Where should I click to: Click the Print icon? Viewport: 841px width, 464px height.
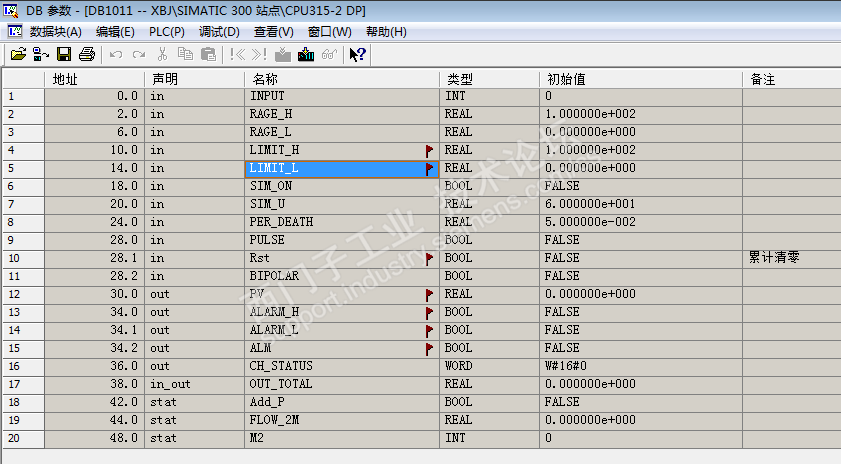[x=87, y=54]
